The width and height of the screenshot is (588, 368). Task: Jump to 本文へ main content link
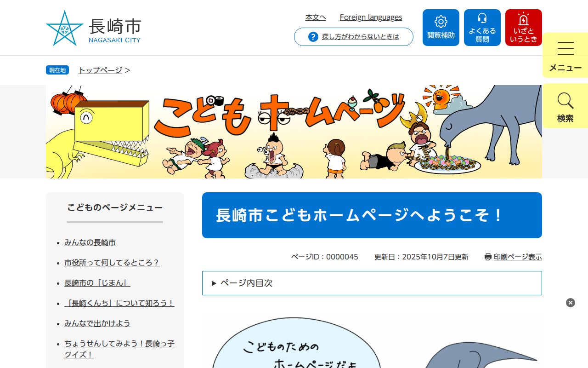(316, 17)
